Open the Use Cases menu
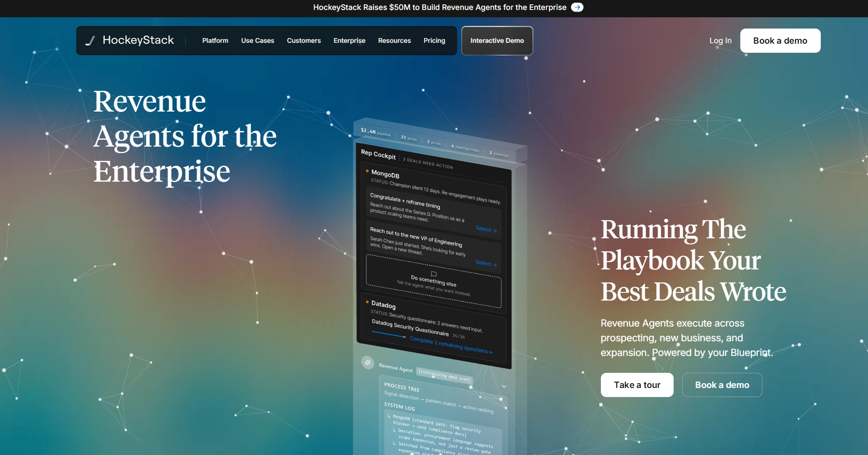 pyautogui.click(x=258, y=41)
